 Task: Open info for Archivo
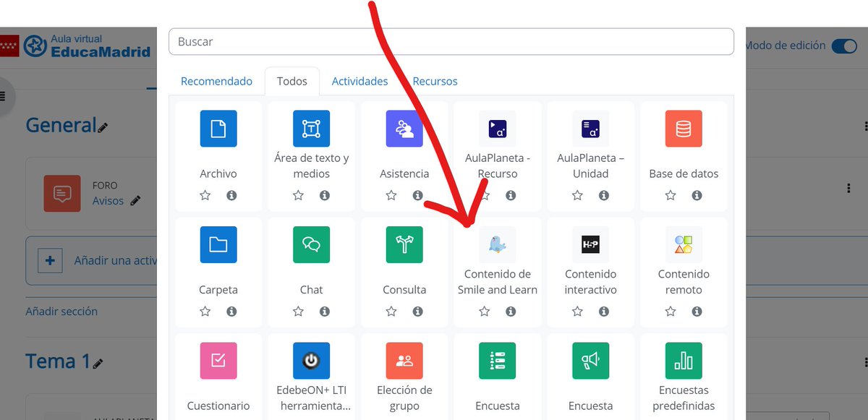231,195
